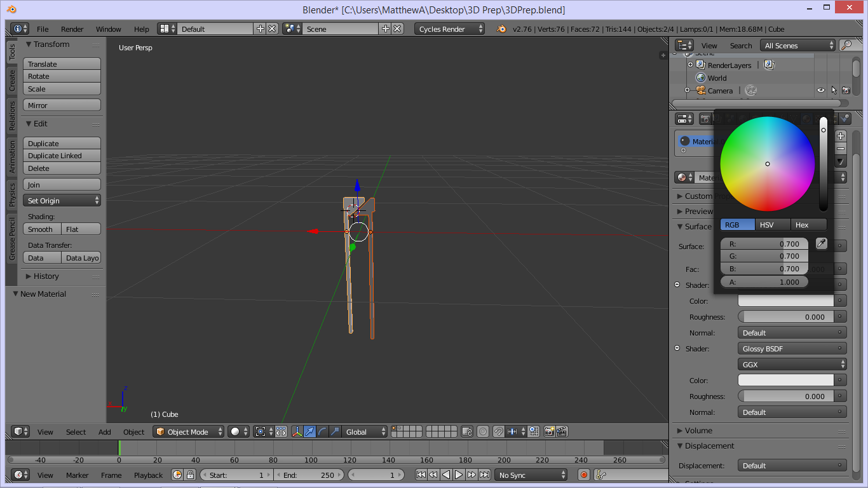The image size is (868, 488).
Task: Add a new material slot
Action: coord(841,135)
